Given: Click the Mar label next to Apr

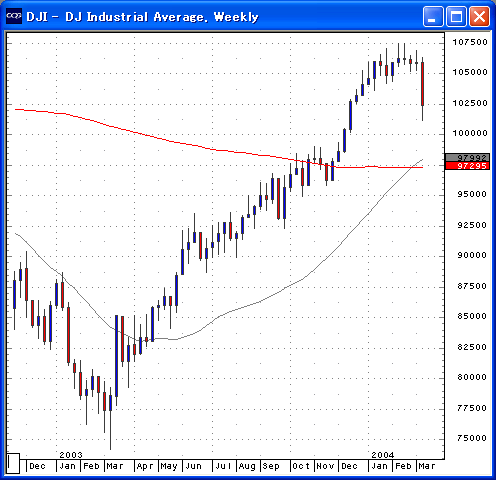Looking at the screenshot, I should (x=115, y=466).
